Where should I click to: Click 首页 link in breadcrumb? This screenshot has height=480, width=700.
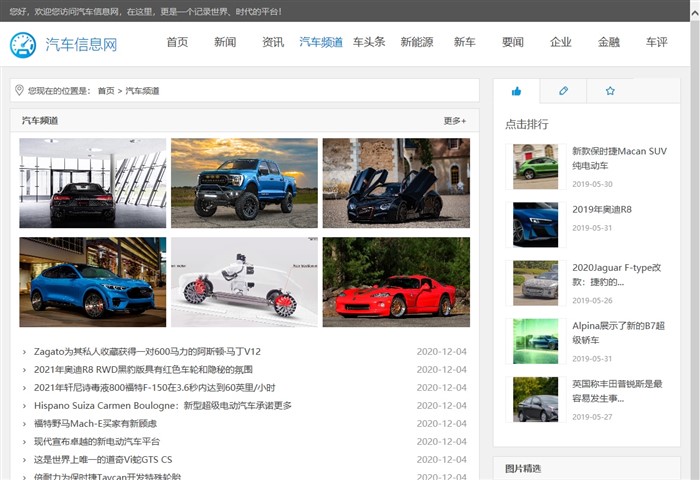click(x=106, y=91)
